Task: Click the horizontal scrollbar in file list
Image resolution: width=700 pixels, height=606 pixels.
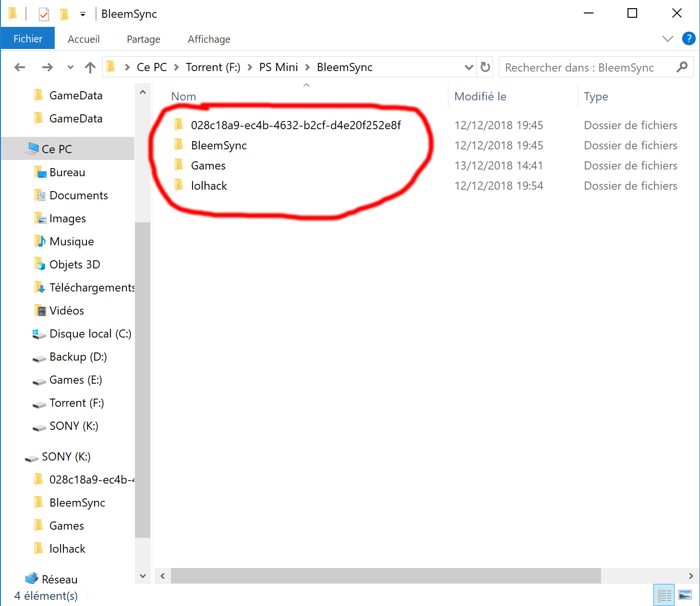Action: click(x=385, y=576)
